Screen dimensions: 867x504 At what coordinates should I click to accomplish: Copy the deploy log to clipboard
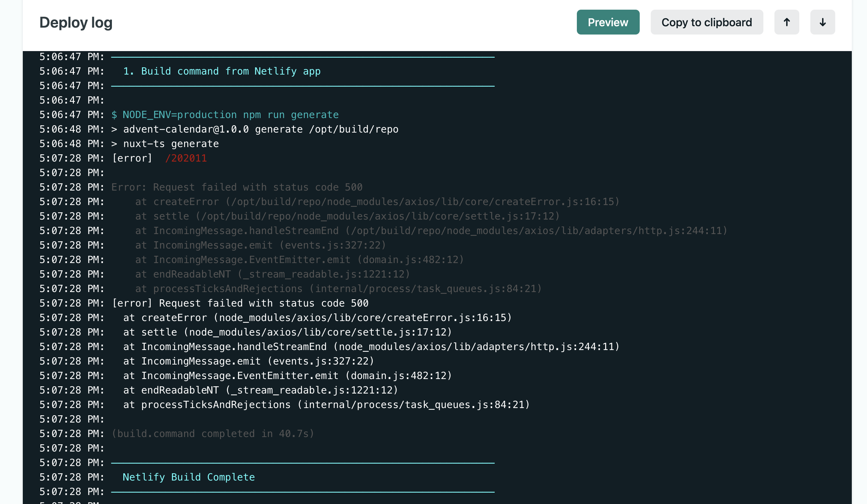(706, 22)
